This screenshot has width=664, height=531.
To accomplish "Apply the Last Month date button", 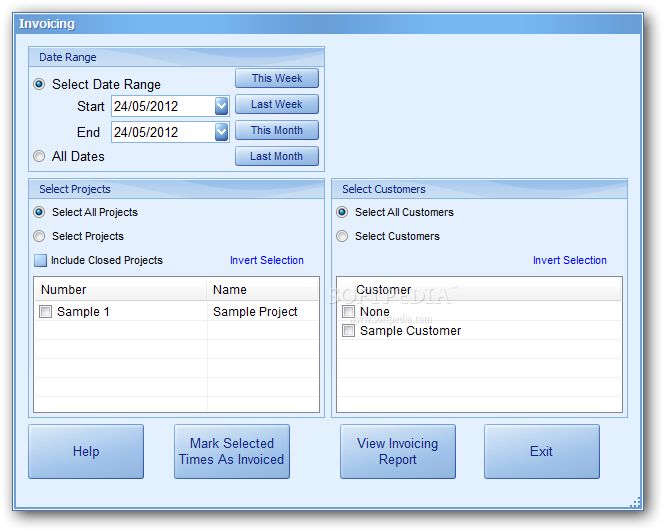I will pyautogui.click(x=277, y=156).
